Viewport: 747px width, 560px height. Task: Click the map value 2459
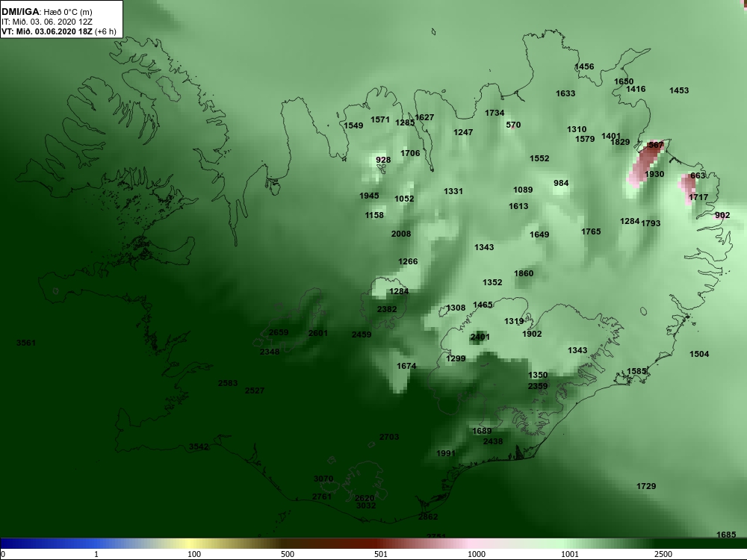361,335
